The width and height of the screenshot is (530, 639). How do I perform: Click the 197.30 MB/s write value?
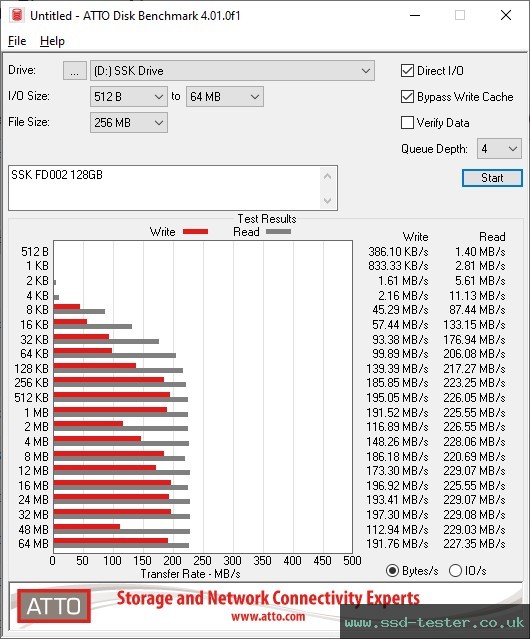397,515
